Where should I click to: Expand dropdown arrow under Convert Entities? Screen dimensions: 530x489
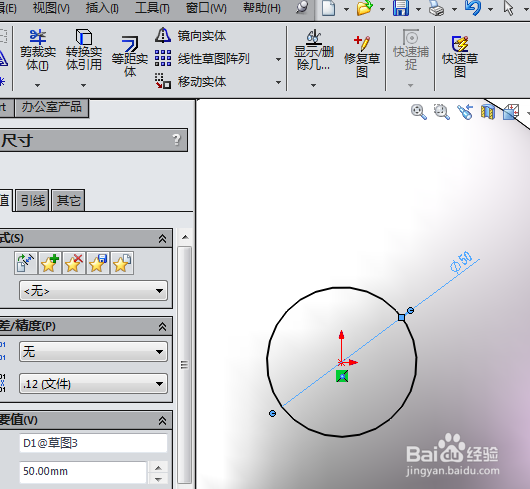(83, 85)
